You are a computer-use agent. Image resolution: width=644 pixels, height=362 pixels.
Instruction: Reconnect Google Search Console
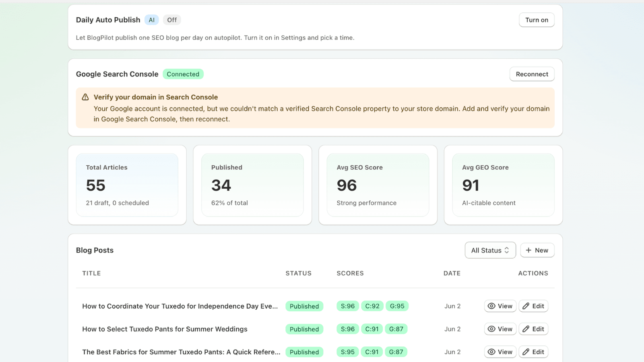point(532,74)
